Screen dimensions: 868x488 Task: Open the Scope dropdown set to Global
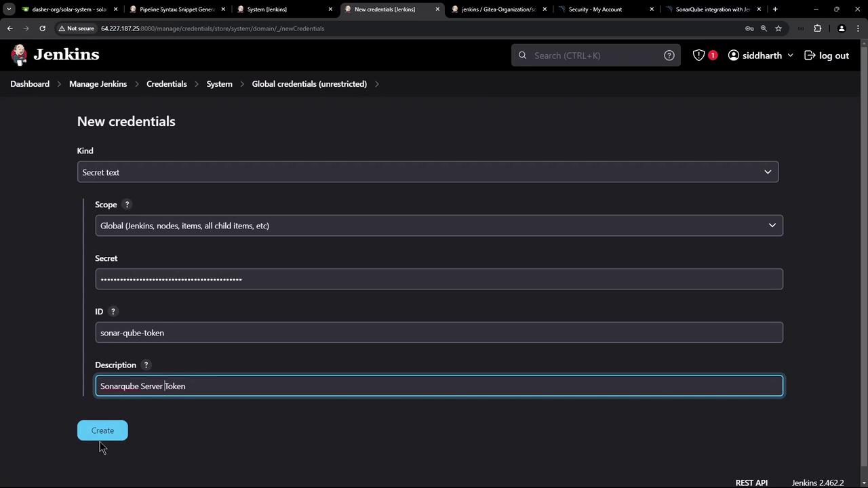pos(439,226)
